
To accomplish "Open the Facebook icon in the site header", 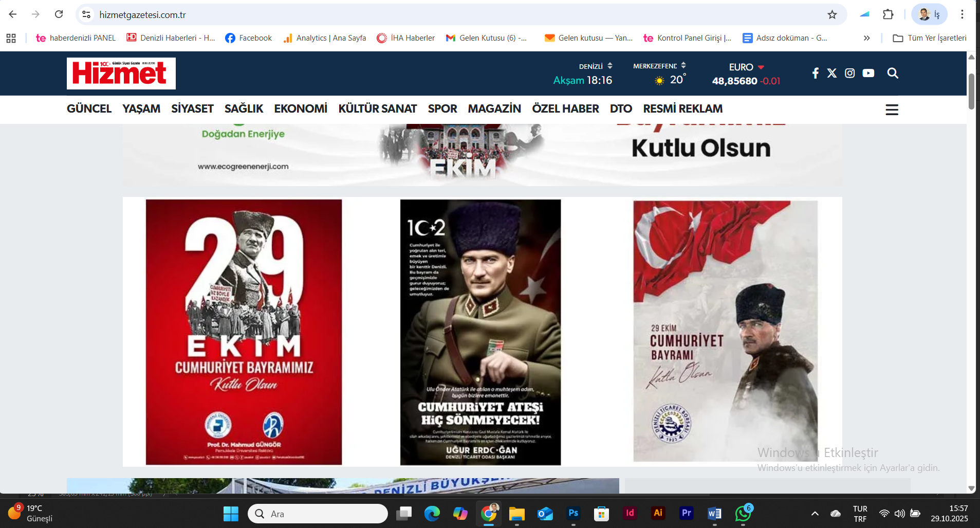I will [x=816, y=73].
